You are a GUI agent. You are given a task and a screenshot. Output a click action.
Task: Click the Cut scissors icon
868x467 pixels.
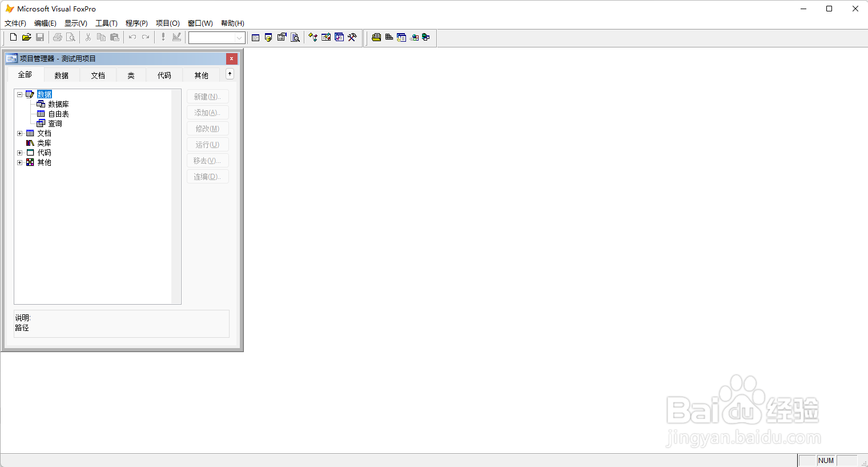88,37
